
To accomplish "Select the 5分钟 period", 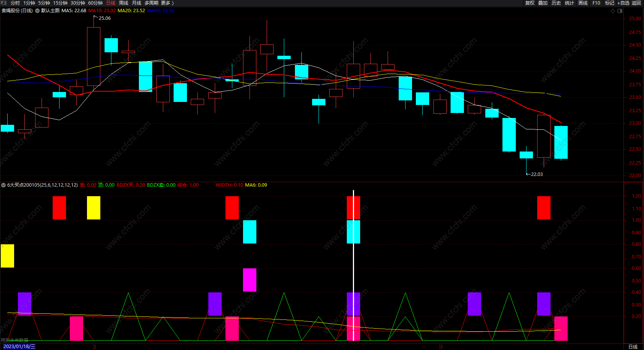I will coord(44,3).
